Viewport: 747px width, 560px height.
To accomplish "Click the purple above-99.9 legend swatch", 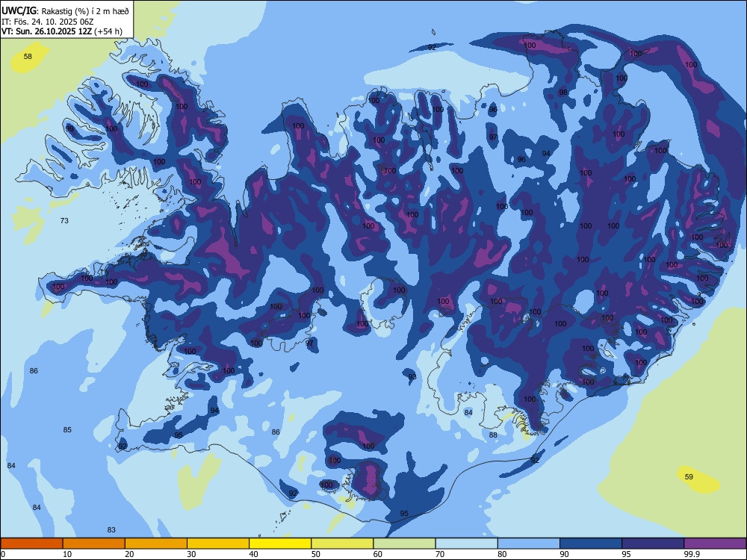I will [x=715, y=544].
